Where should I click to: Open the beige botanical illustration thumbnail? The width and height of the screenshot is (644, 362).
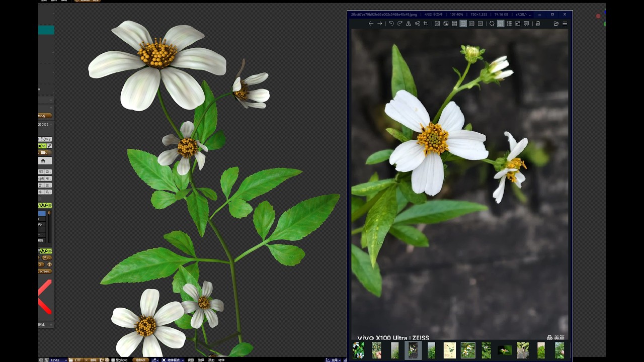pyautogui.click(x=449, y=350)
